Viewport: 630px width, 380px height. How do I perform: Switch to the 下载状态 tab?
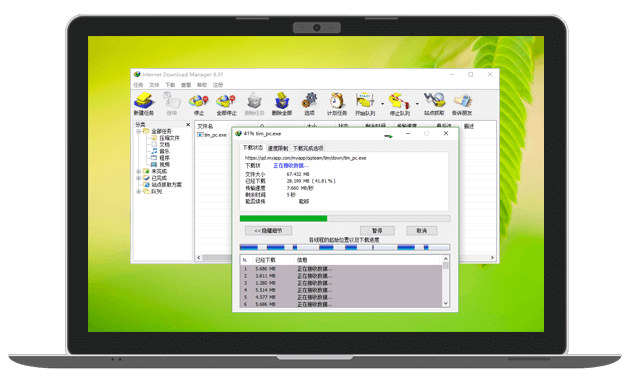pos(253,148)
